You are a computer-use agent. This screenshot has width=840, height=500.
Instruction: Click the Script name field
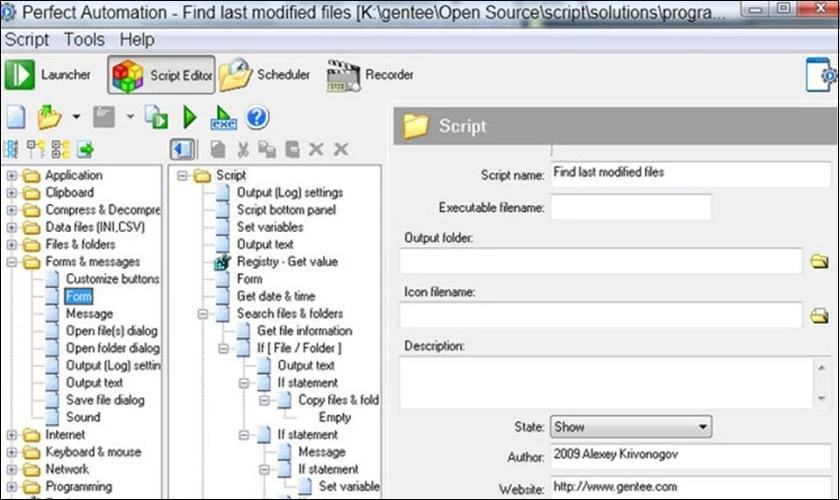pyautogui.click(x=691, y=174)
